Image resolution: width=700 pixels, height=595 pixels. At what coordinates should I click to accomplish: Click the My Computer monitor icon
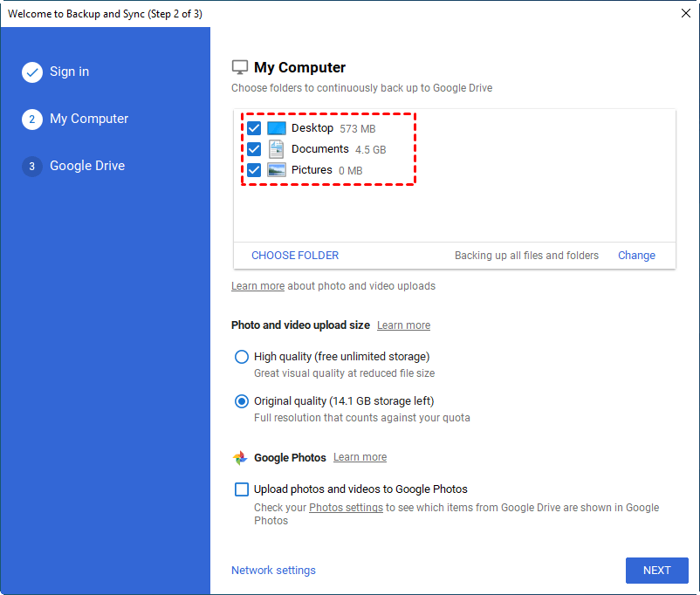(240, 67)
